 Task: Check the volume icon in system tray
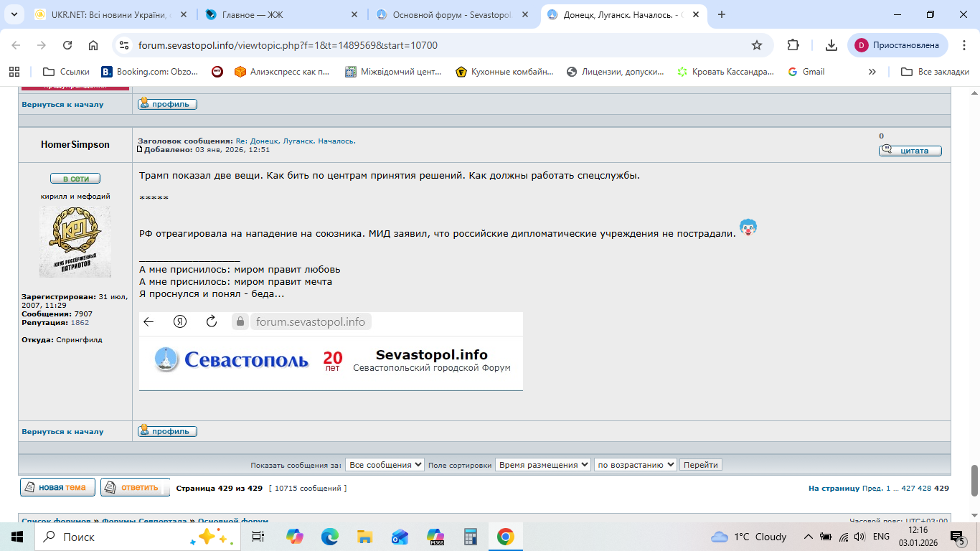pos(859,537)
